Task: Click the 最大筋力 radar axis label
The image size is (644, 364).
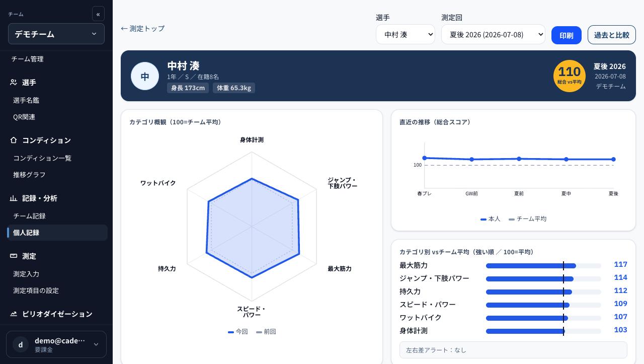Action: point(340,269)
